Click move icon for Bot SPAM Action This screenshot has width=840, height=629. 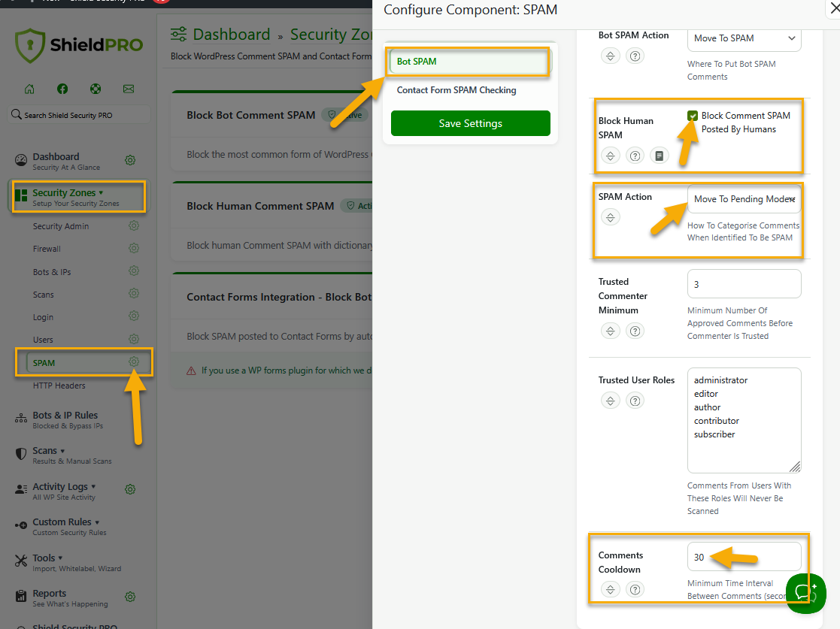[x=610, y=56]
